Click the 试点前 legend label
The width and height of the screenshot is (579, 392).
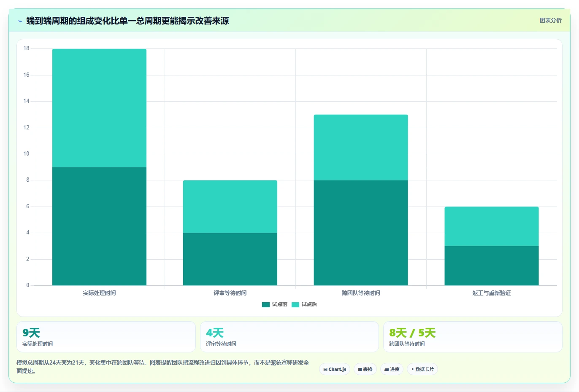(279, 304)
